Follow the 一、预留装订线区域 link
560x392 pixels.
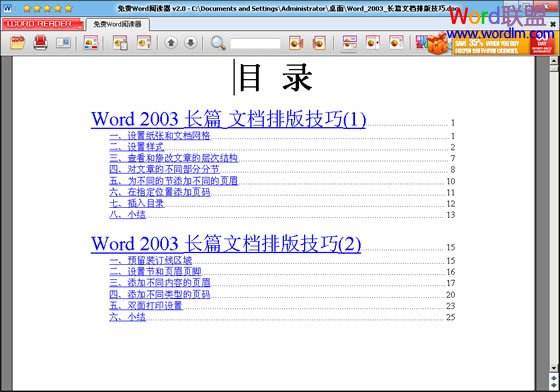(151, 260)
